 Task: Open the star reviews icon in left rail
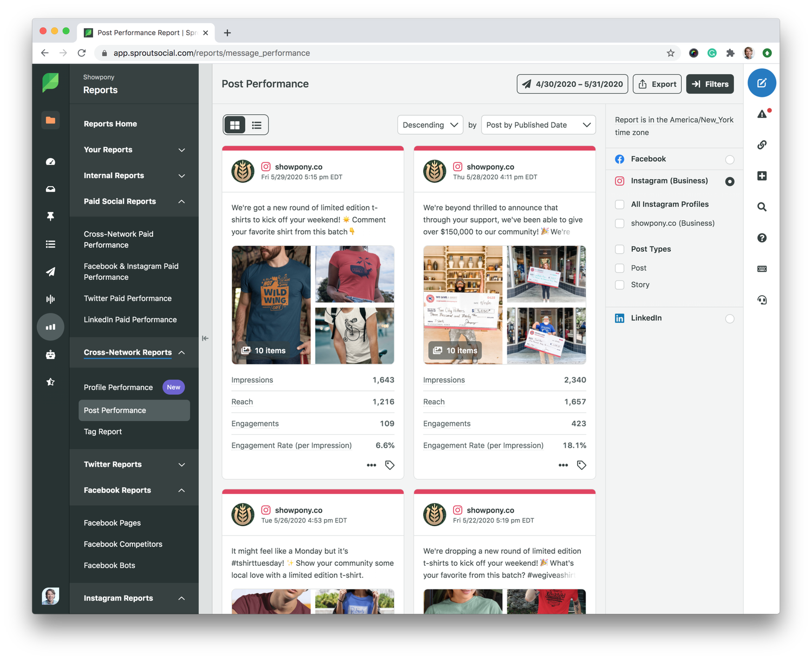pyautogui.click(x=50, y=382)
